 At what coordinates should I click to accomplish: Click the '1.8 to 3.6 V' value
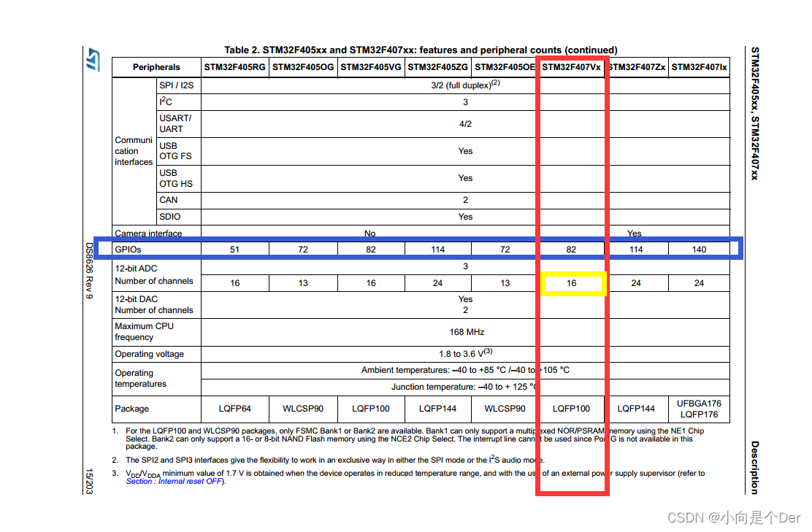[x=466, y=353]
